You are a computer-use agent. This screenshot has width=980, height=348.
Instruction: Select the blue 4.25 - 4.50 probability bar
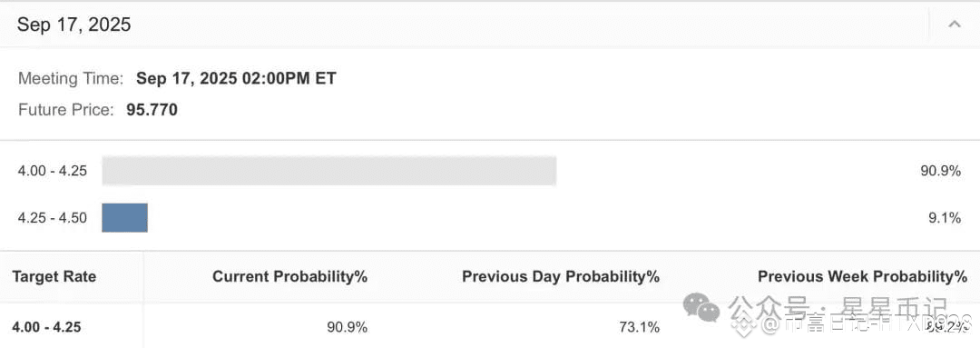125,218
